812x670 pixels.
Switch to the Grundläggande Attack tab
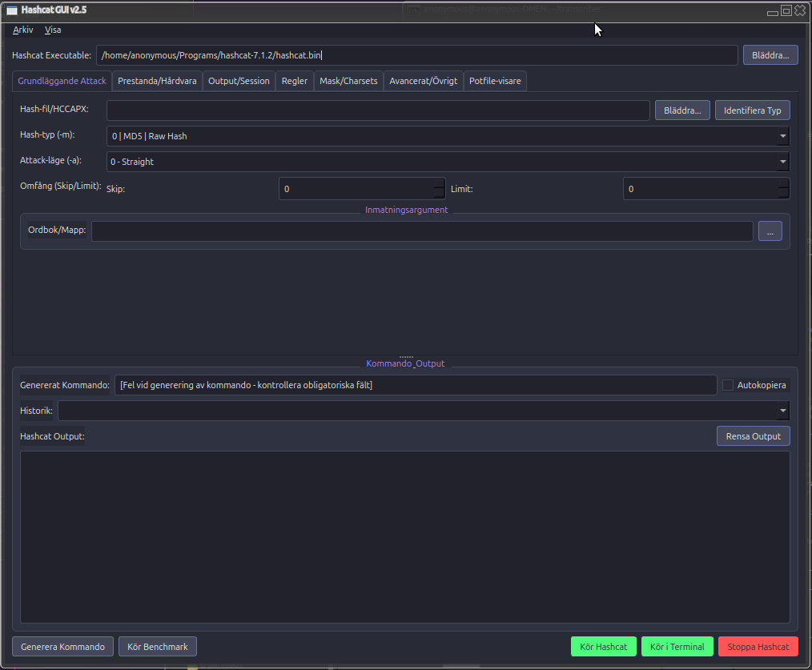[62, 82]
